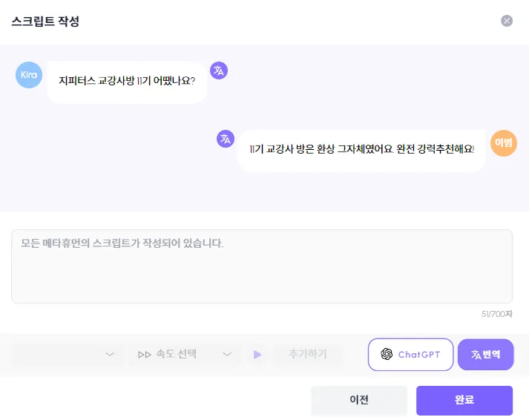Select the orange 이범 avatar
This screenshot has width=529, height=420.
[x=503, y=143]
